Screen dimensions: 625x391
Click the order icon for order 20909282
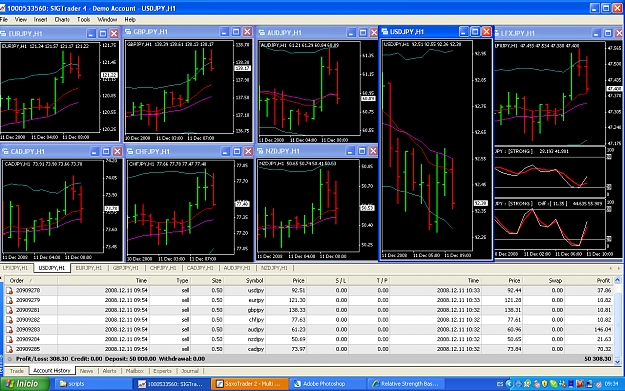click(x=10, y=320)
